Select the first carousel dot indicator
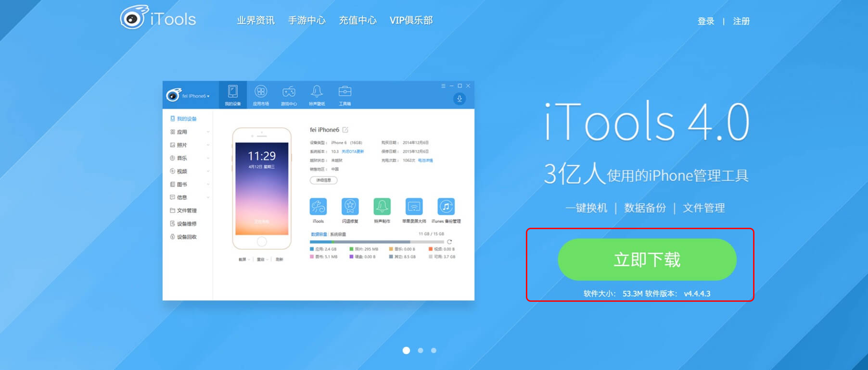 tap(406, 350)
